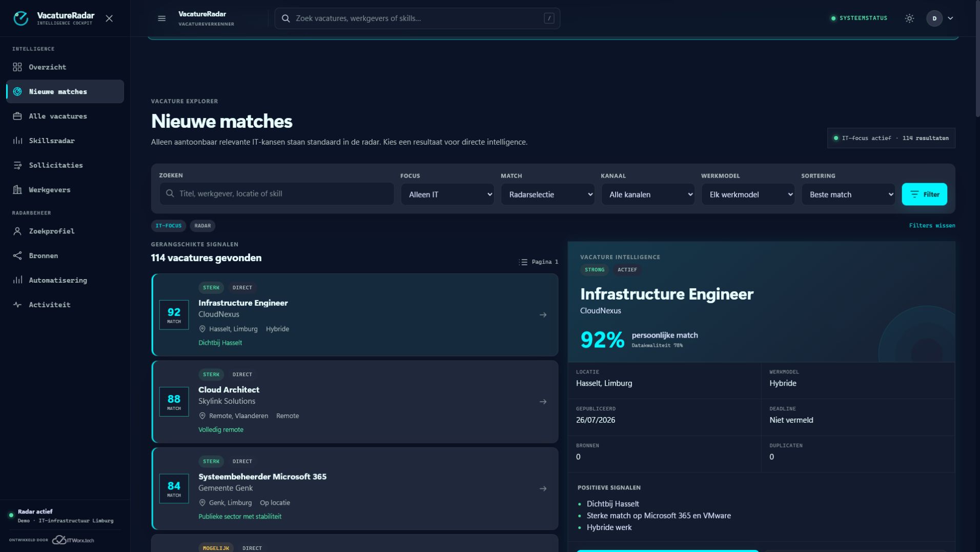
Task: Open the Sortering dropdown Beste match
Action: 848,194
